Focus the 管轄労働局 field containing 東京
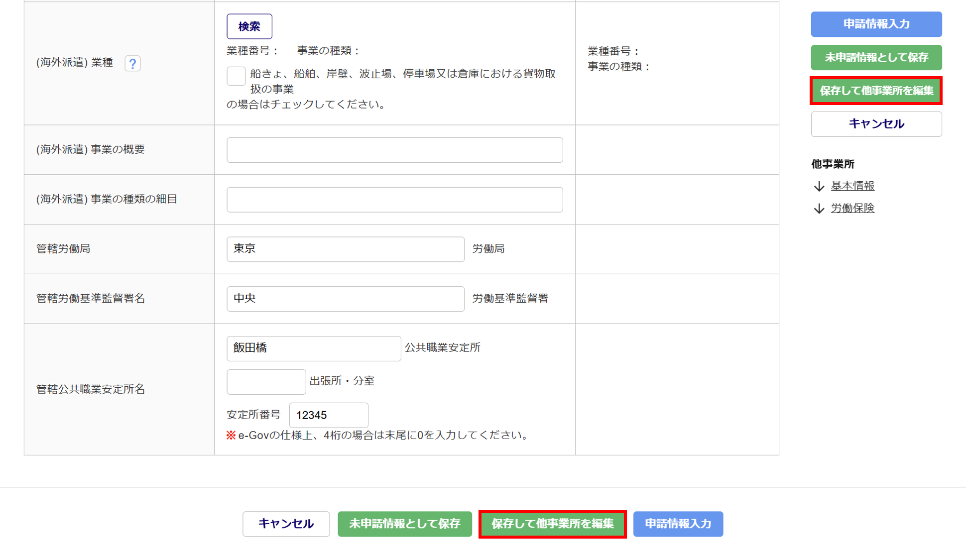 click(x=345, y=249)
